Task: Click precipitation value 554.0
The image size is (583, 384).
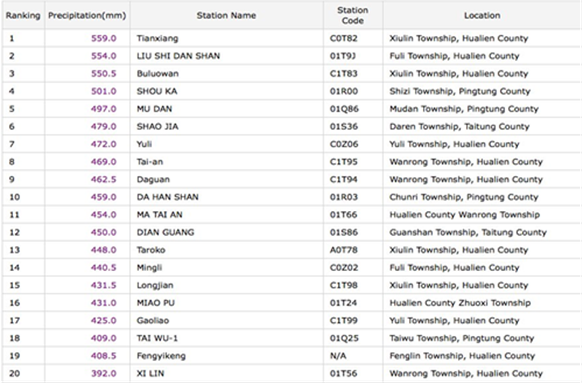Action: (104, 56)
